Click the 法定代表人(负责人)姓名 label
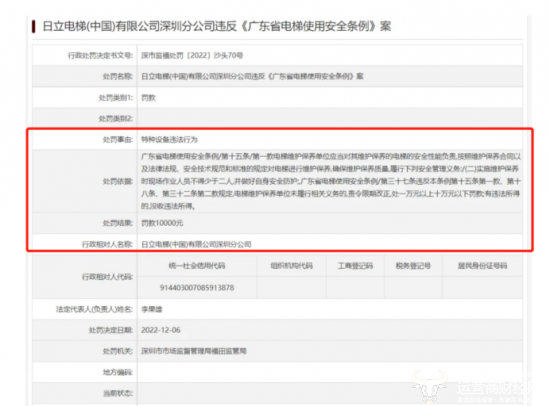Viewport: 550px width, 406px height. point(95,309)
